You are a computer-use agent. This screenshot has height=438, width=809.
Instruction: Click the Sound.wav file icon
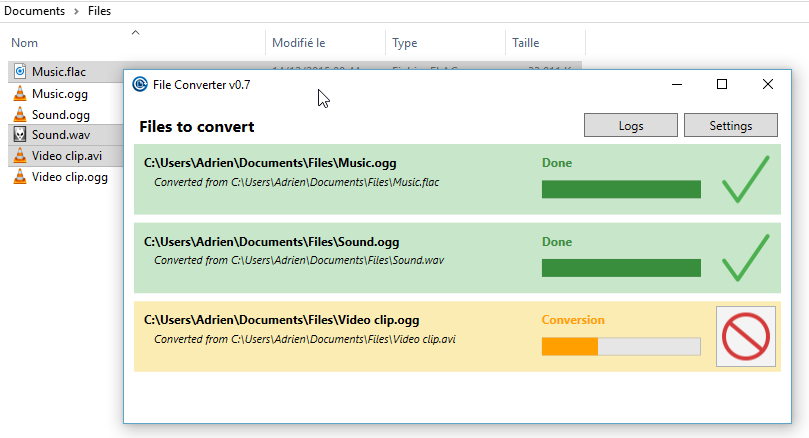(x=20, y=135)
